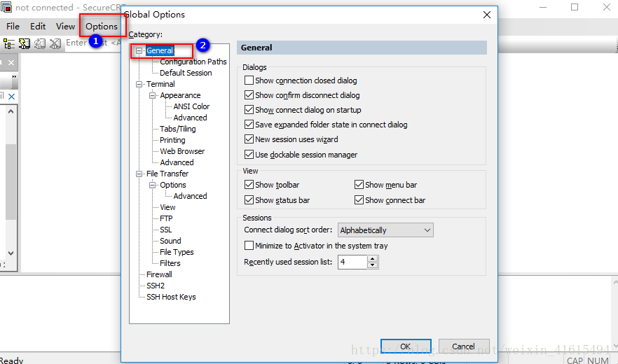The height and width of the screenshot is (364, 618).
Task: Select Firewall category
Action: click(x=159, y=274)
